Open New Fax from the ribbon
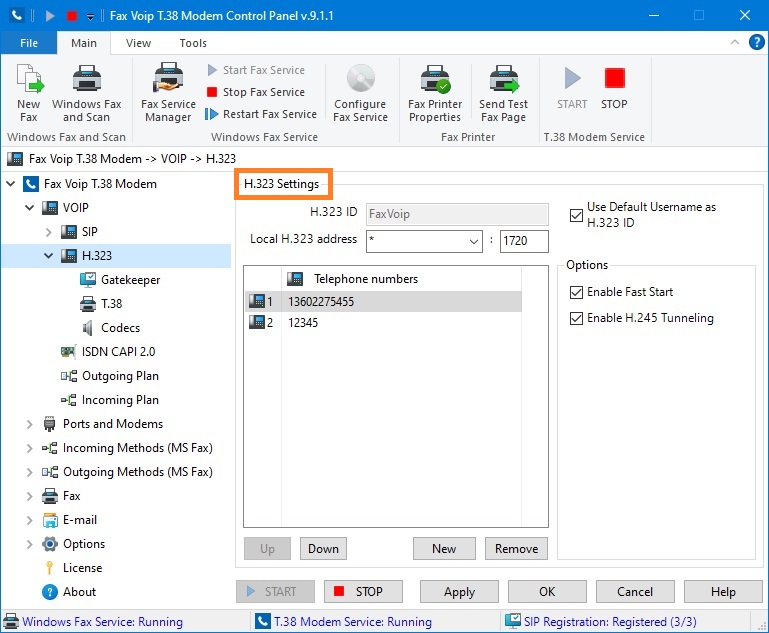 click(x=29, y=93)
